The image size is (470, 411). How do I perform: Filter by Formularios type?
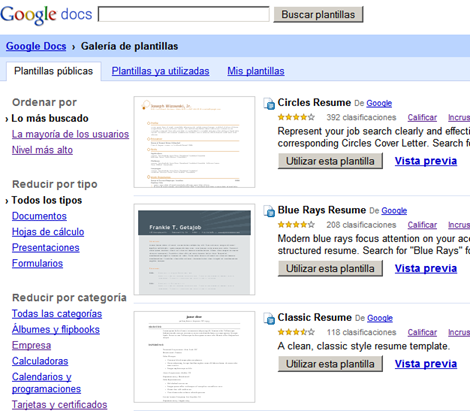37,264
